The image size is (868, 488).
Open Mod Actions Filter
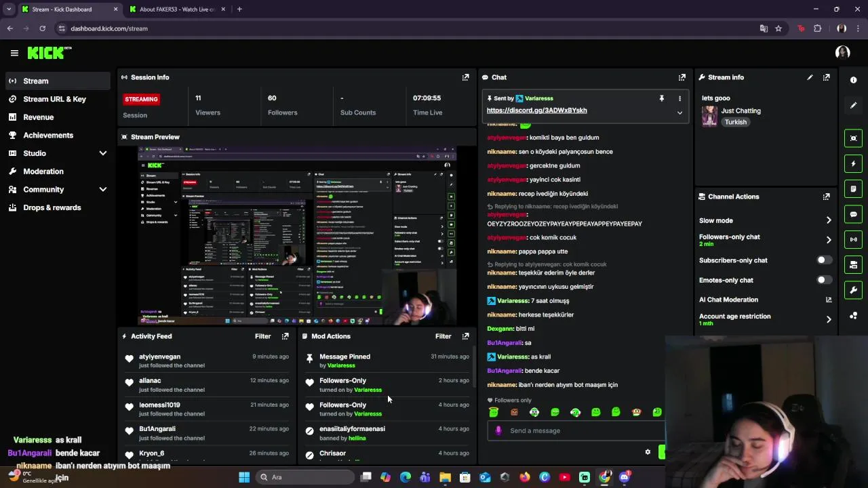[443, 336]
